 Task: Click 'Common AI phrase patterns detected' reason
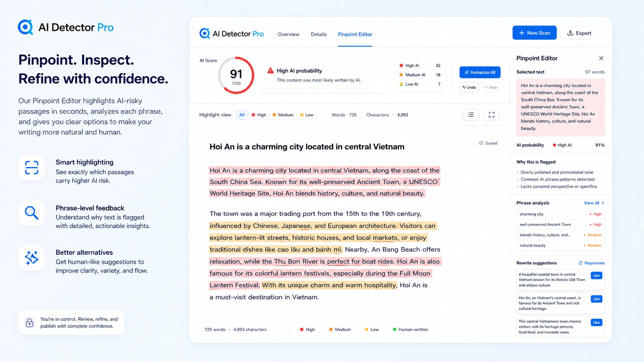pyautogui.click(x=557, y=179)
